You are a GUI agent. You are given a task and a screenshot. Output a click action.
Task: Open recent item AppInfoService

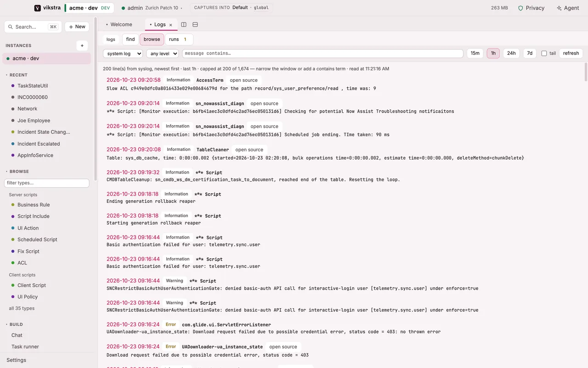pos(35,155)
